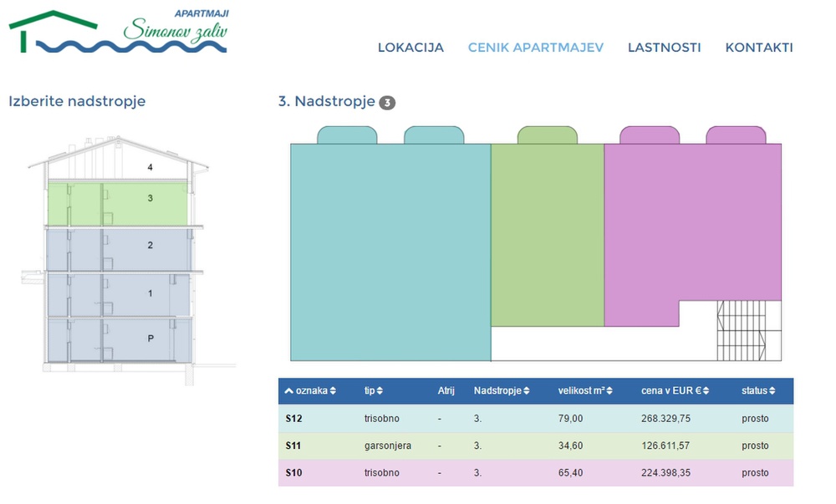Click the purple apartment S10 on floor plan
The image size is (836, 504).
pyautogui.click(x=692, y=224)
